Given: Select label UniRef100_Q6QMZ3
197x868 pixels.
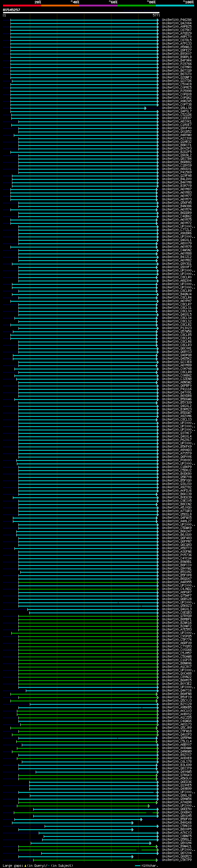Looking at the screenshot, I should point(177,857).
